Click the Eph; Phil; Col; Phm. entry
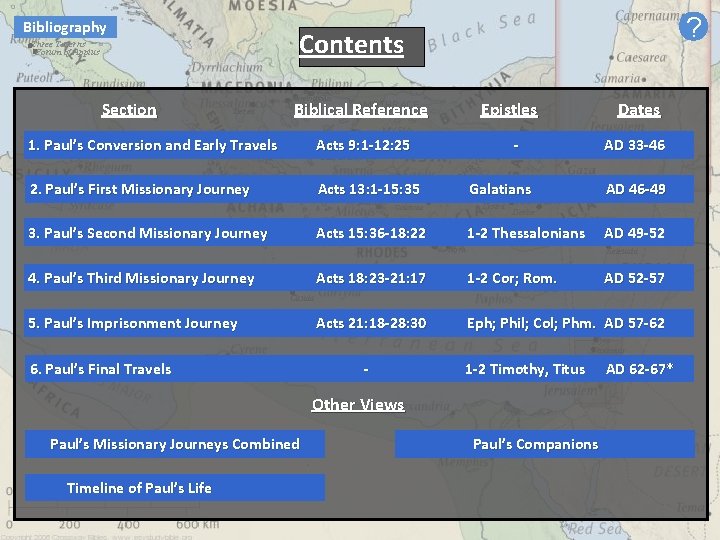Image resolution: width=720 pixels, height=540 pixels. [531, 323]
